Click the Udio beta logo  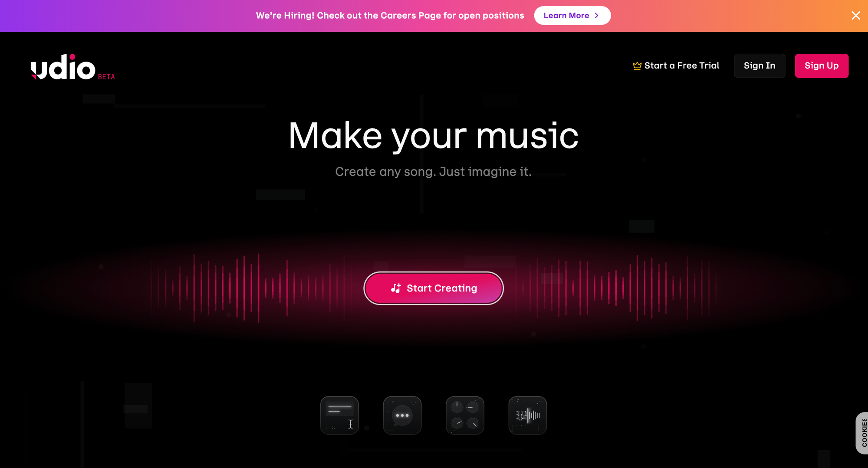[72, 67]
